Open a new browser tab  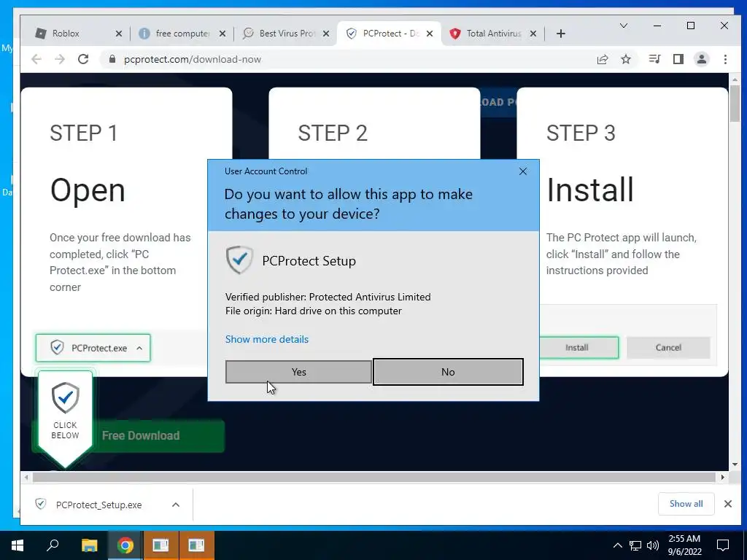(x=561, y=34)
